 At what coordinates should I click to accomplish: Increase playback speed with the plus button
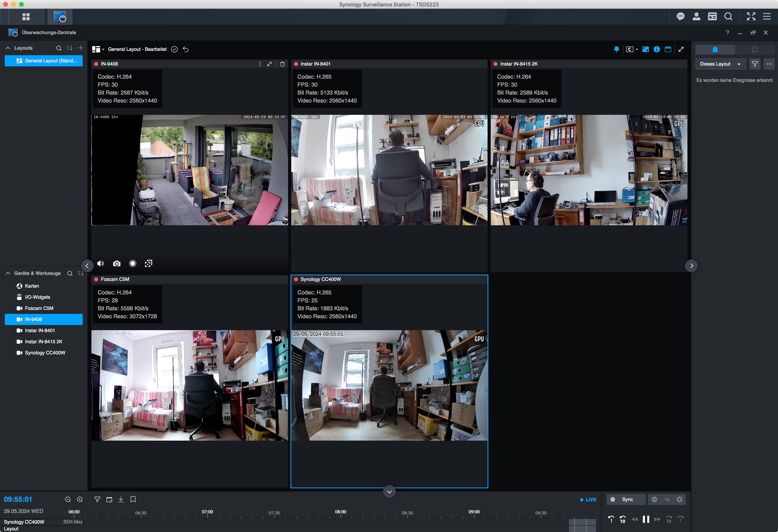679,499
